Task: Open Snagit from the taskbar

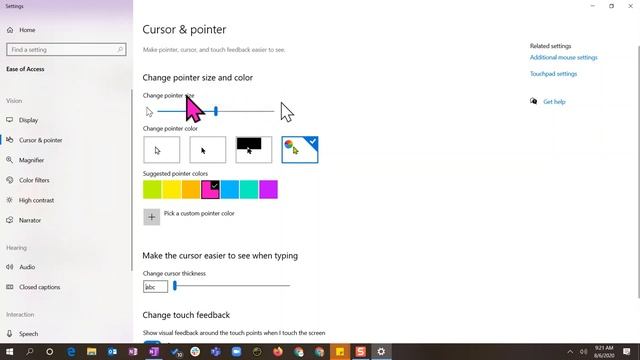Action: (360, 352)
